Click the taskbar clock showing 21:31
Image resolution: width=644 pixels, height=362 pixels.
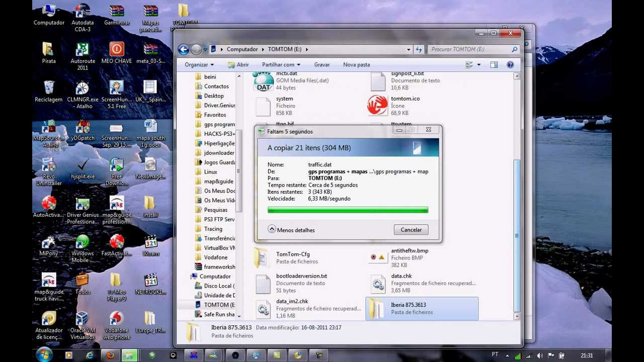pyautogui.click(x=587, y=355)
